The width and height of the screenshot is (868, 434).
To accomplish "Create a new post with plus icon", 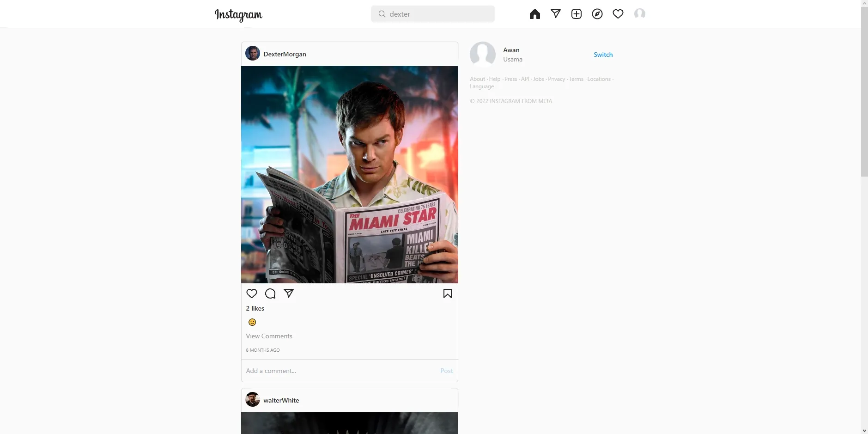I will tap(577, 14).
